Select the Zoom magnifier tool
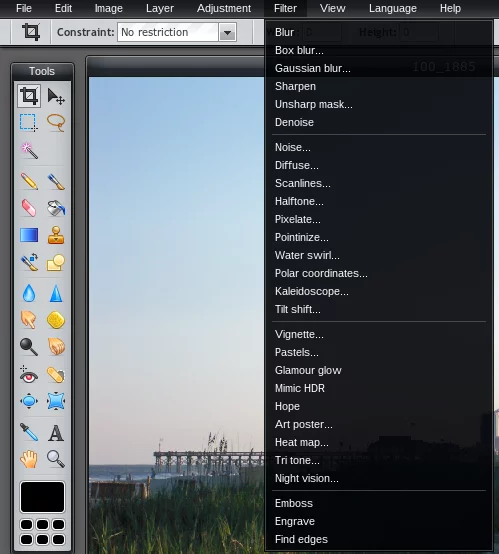Viewport: 499px width, 554px height. point(56,459)
